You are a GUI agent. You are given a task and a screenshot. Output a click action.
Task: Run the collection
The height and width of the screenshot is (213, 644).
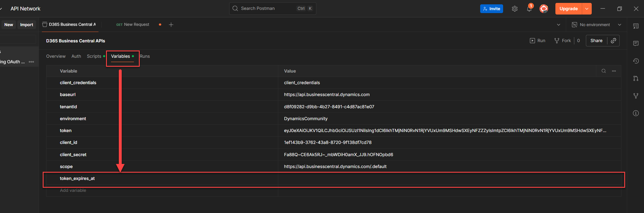[x=537, y=41]
